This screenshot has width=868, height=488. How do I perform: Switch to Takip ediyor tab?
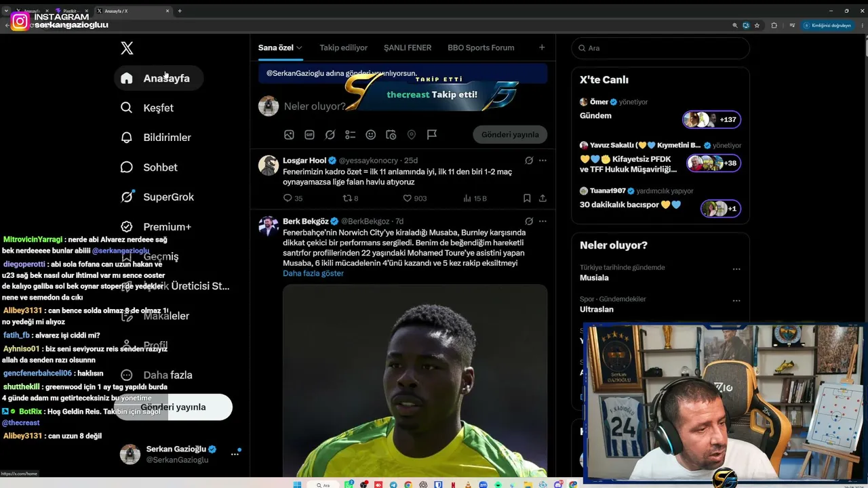344,48
